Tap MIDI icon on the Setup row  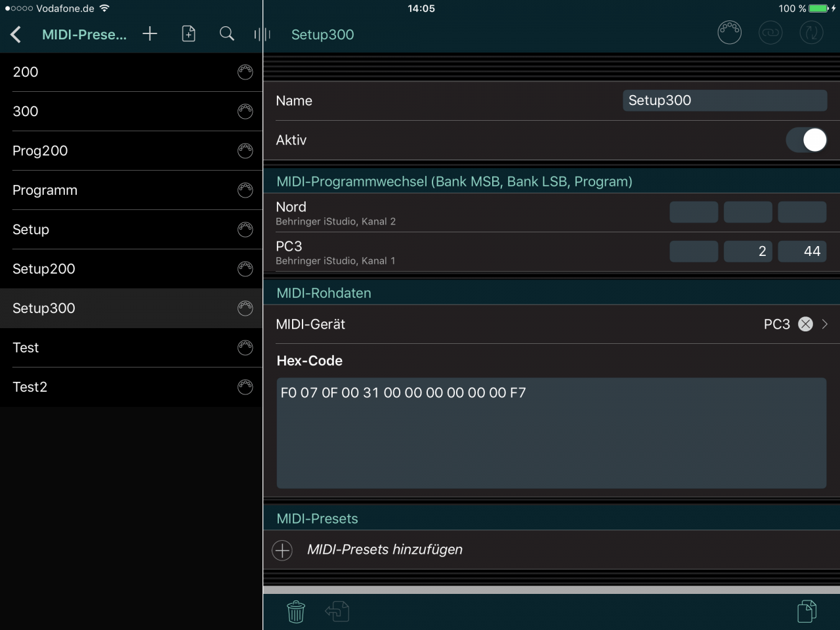245,230
